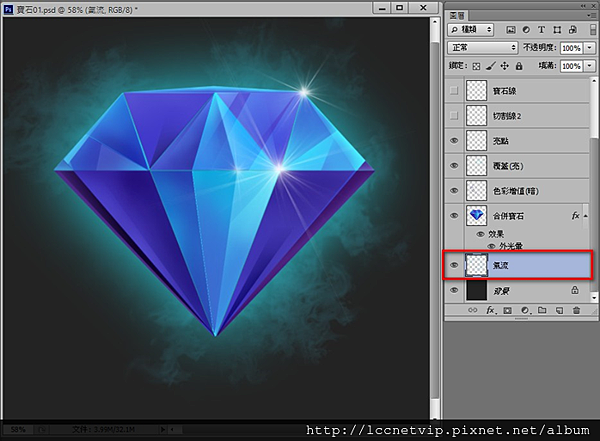The image size is (600, 441).
Task: Click the delete layer trash icon
Action: 576,311
